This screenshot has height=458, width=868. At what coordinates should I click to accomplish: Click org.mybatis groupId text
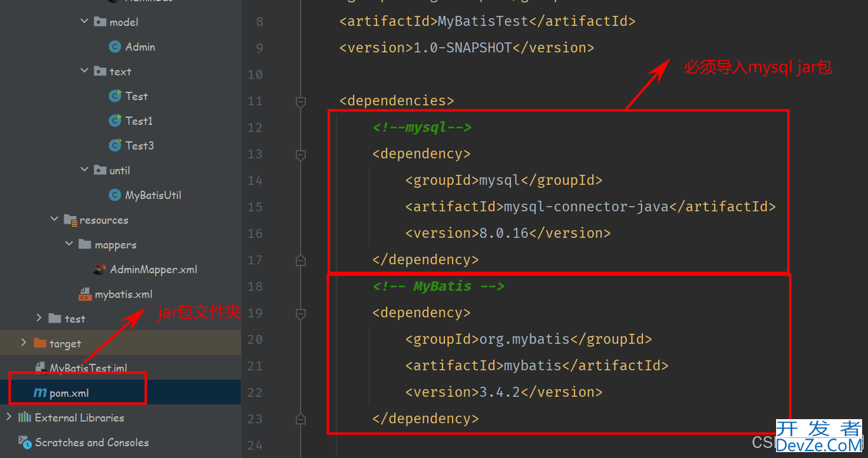click(524, 339)
